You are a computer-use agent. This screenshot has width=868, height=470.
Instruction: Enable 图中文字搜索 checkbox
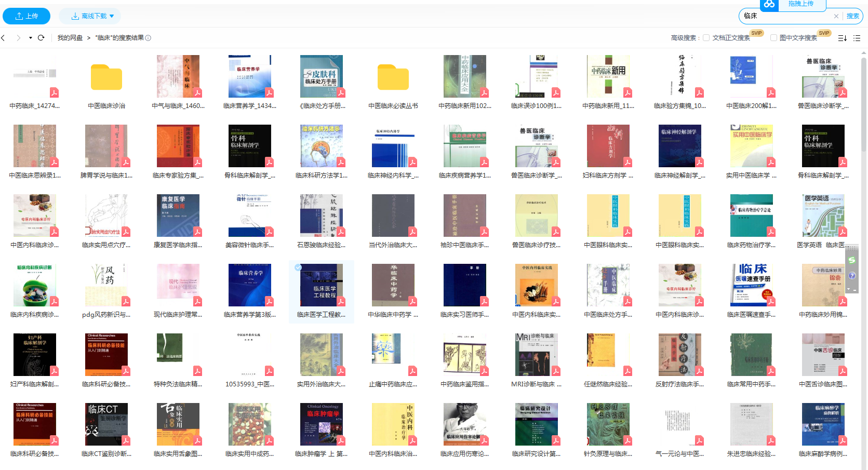coord(773,38)
